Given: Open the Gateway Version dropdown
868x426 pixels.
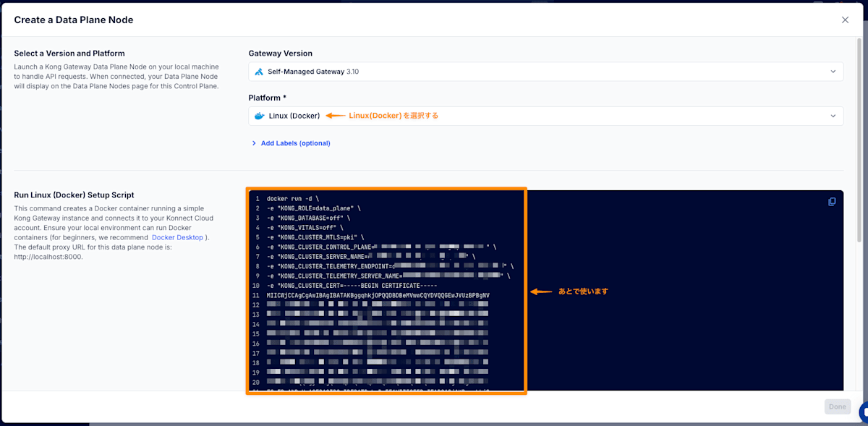Looking at the screenshot, I should (x=545, y=72).
